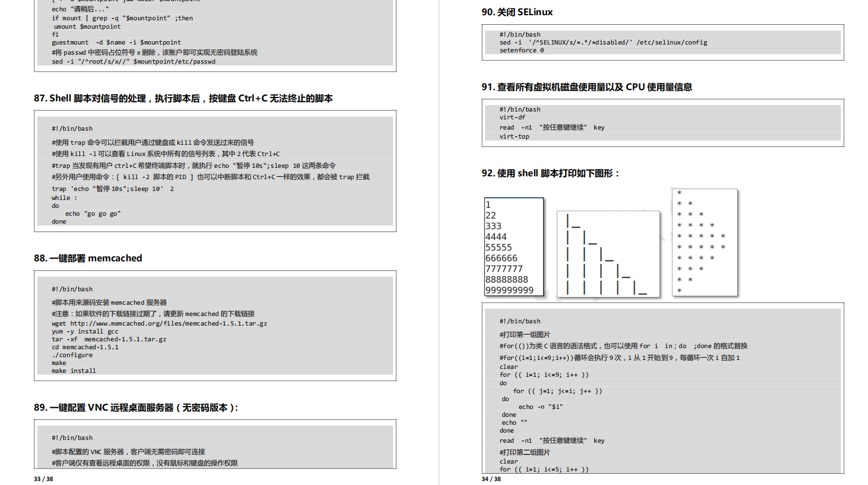Click the comment '#脚本配置的 VNC 服务器…'

(128, 452)
